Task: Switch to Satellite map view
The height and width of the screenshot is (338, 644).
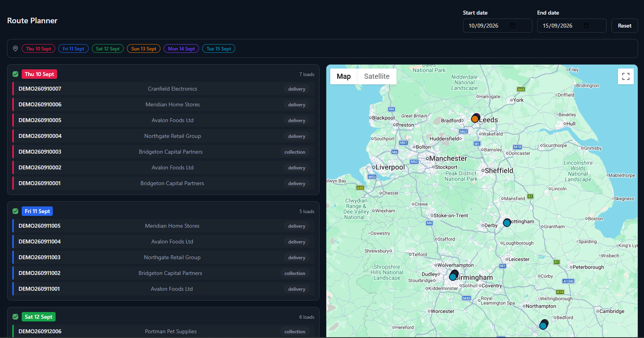Action: 377,76
